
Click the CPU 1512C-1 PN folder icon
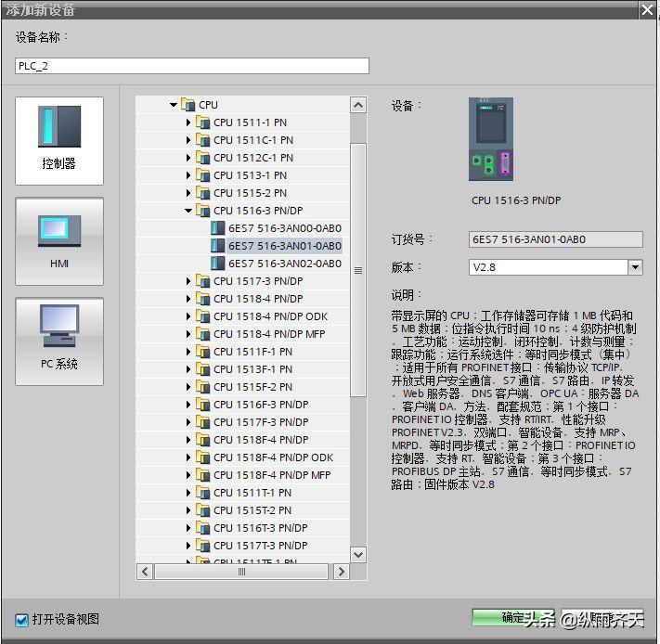(x=203, y=158)
